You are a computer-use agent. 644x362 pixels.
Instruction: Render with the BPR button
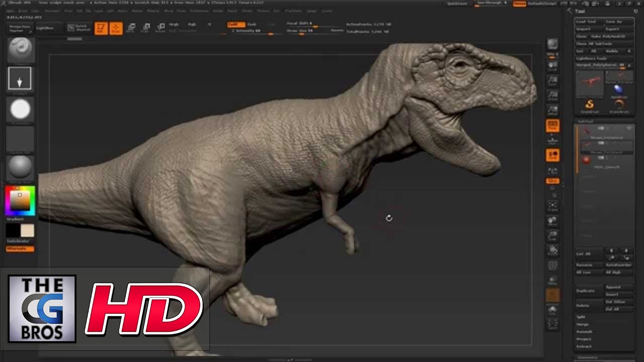(x=552, y=44)
